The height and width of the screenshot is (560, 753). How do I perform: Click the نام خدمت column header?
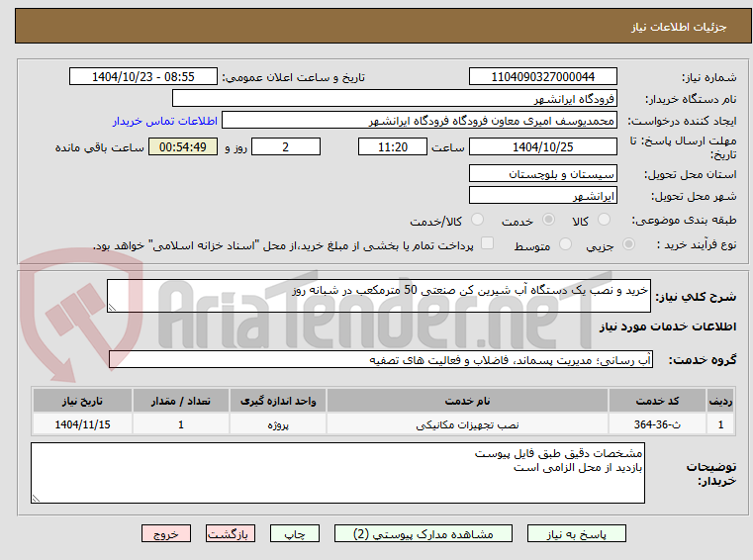467,401
